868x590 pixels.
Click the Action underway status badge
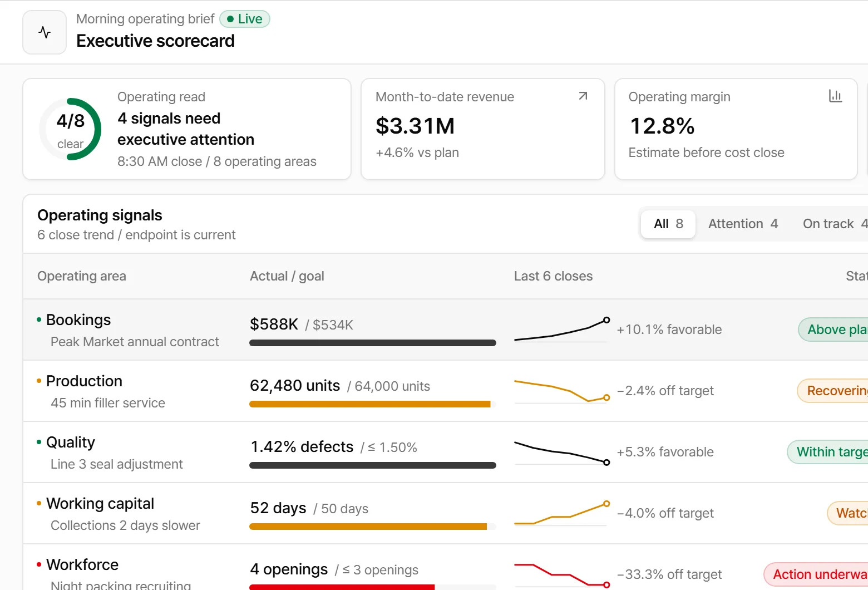point(816,574)
